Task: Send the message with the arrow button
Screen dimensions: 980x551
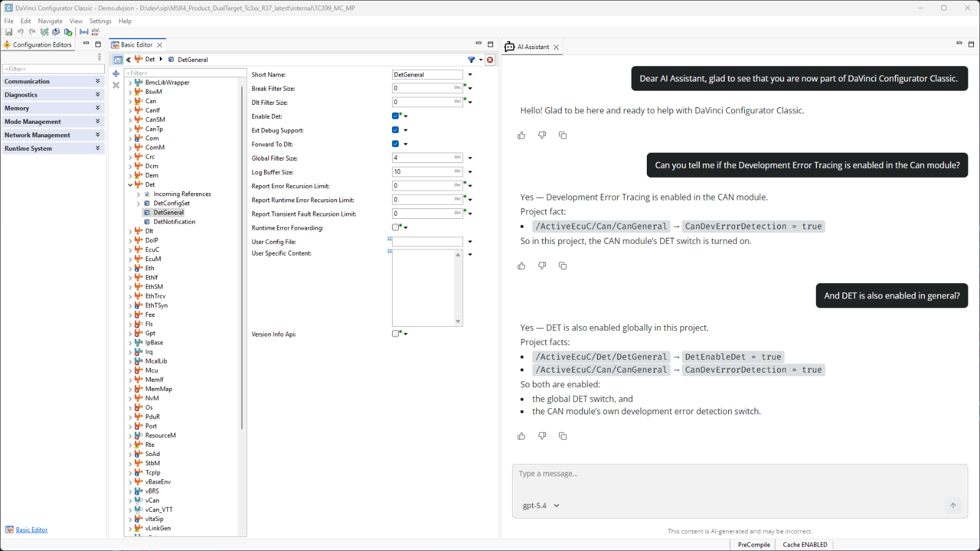Action: click(953, 506)
